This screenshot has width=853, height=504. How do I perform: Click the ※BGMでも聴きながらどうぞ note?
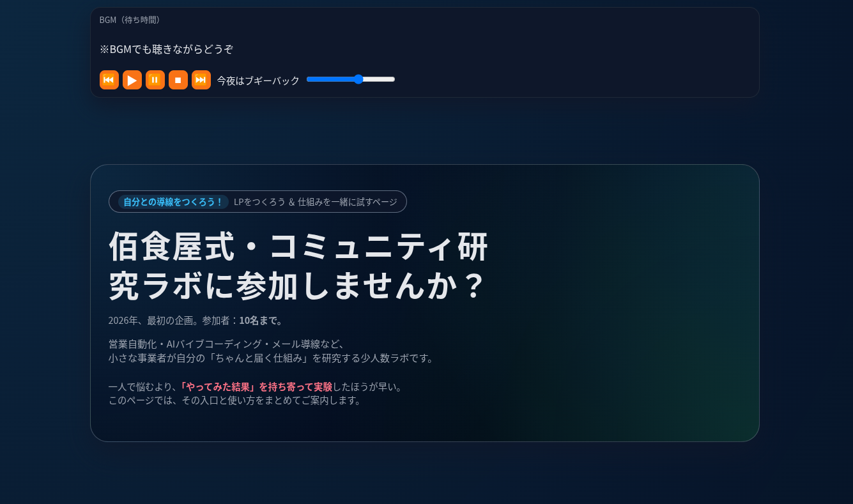(x=166, y=49)
